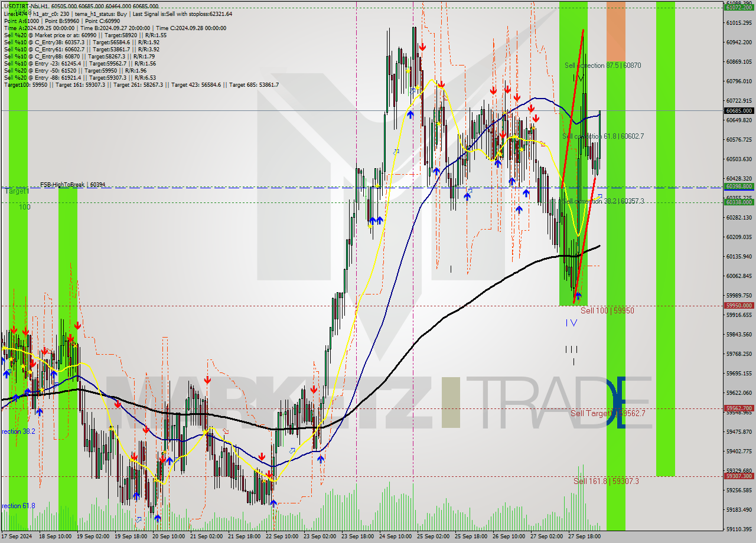The height and width of the screenshot is (543, 756).
Task: Click the red price tag 59950.000
Action: [x=739, y=305]
